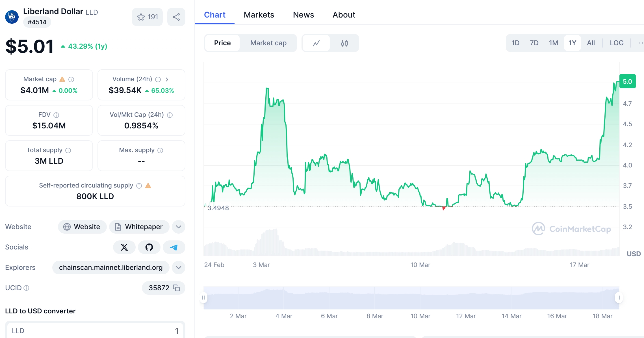Set chart range to 1D

coord(515,43)
